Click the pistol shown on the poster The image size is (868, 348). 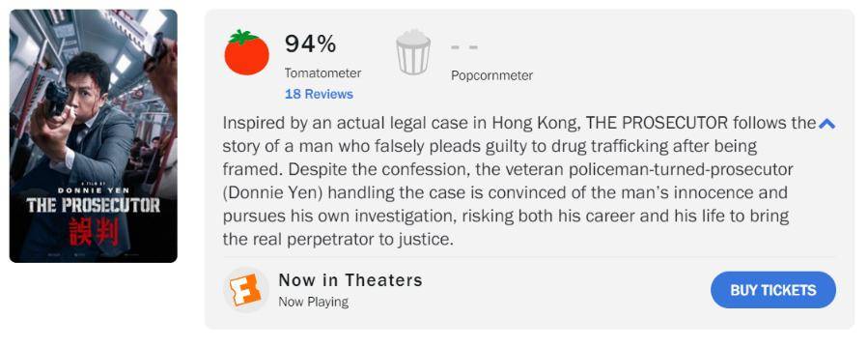[x=56, y=100]
